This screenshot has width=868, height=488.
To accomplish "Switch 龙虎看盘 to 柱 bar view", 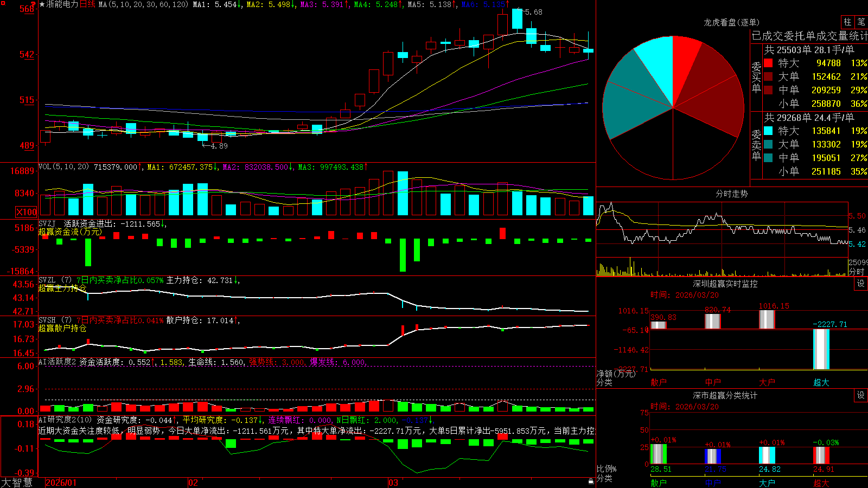I will tap(847, 22).
